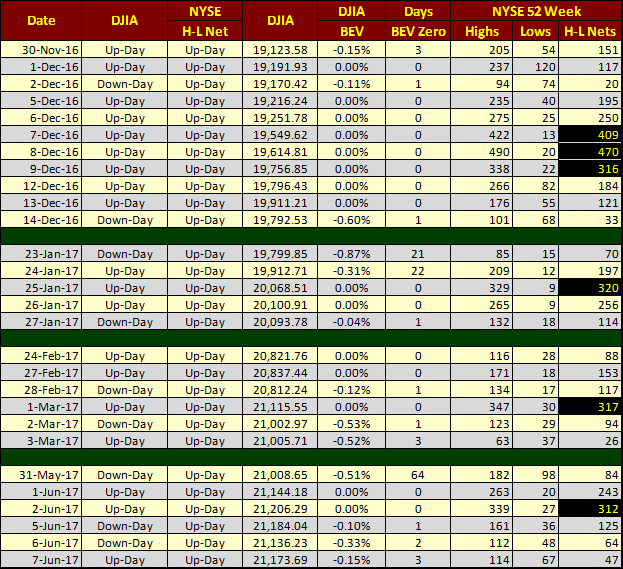The width and height of the screenshot is (623, 569).
Task: Select the date cell 3-Mar-17
Action: click(41, 441)
